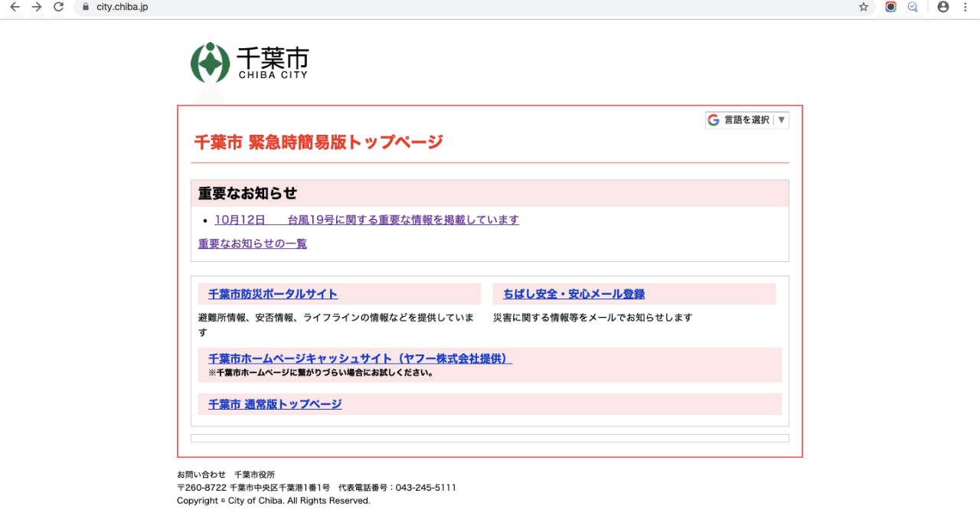Reload the Chiba City page
The height and width of the screenshot is (513, 980).
(58, 7)
